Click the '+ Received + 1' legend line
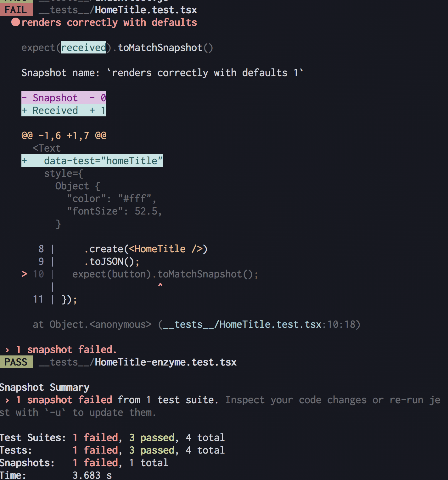The image size is (448, 480). pos(64,110)
